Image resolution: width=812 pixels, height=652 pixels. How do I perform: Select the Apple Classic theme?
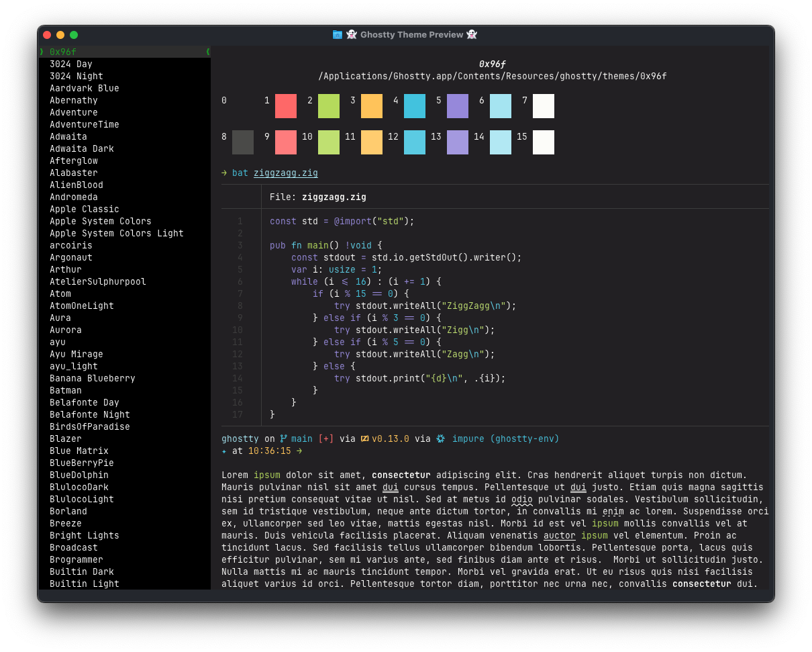tap(85, 209)
